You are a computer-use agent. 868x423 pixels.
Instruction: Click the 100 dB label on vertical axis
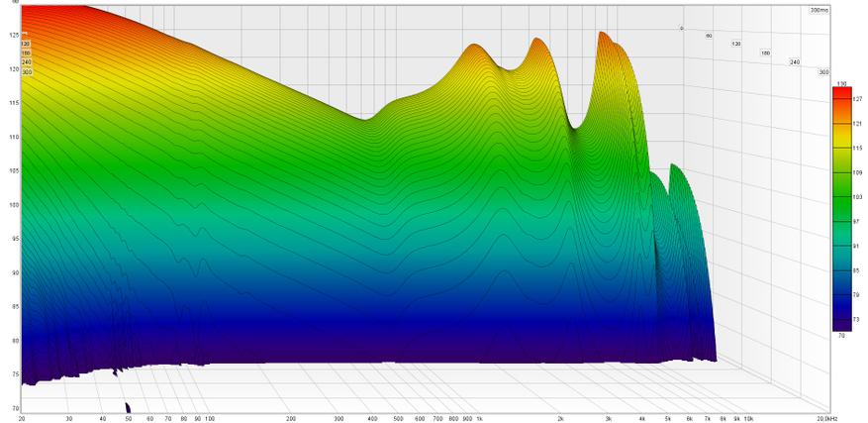[14, 205]
